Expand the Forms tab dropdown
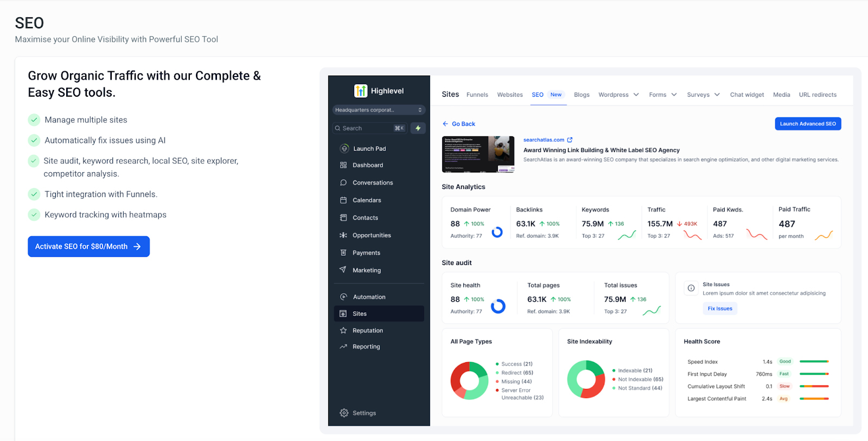Screen dimensions: 868x441 point(674,94)
